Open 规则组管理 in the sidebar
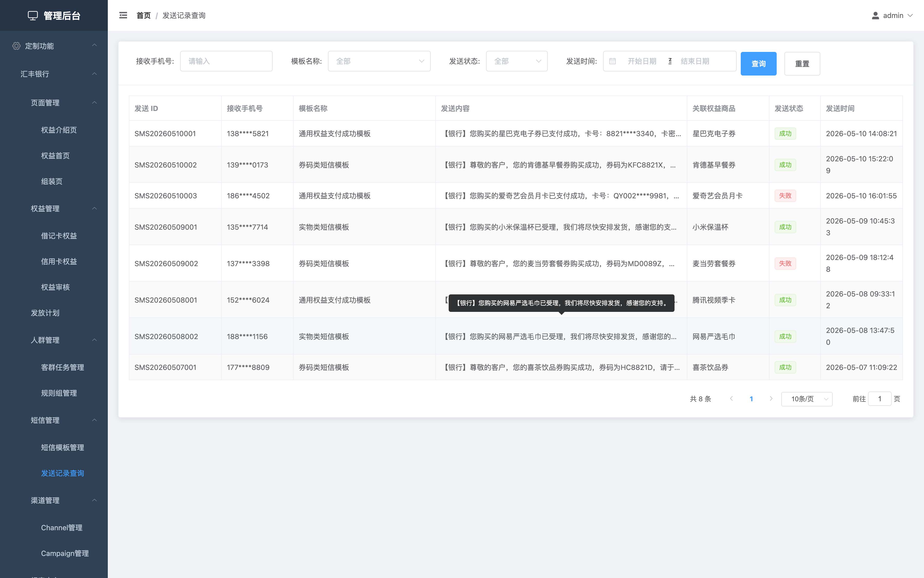924x578 pixels. pos(59,393)
